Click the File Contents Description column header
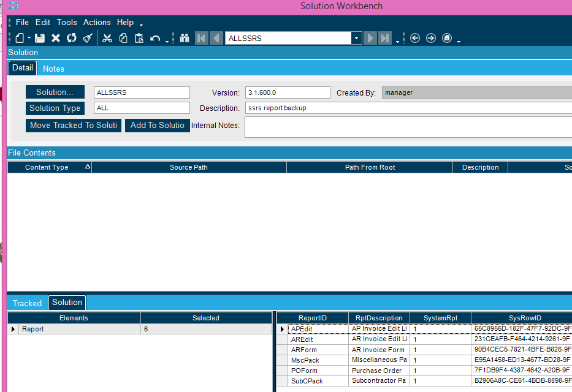Screen dimensions: 572x392 click(481, 167)
